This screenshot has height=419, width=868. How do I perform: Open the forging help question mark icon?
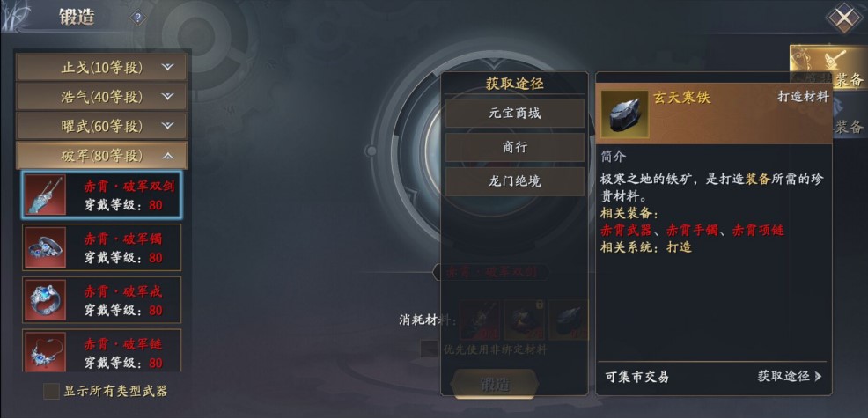pos(138,18)
